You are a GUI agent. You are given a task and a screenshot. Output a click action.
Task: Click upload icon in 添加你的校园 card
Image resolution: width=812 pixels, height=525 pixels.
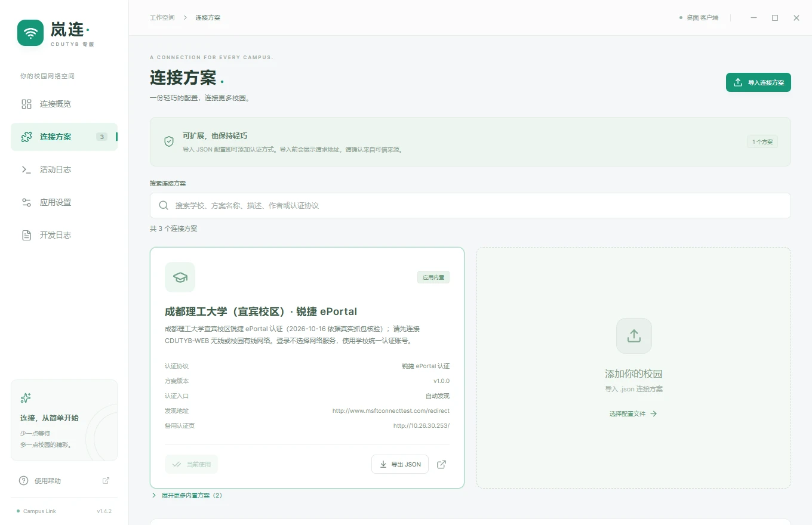634,336
